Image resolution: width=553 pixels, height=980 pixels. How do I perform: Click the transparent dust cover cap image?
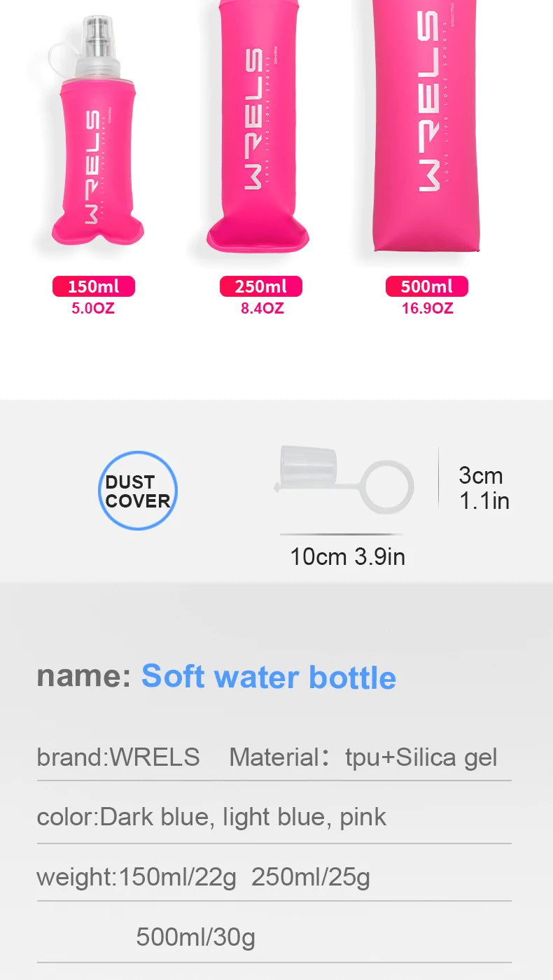tap(308, 470)
